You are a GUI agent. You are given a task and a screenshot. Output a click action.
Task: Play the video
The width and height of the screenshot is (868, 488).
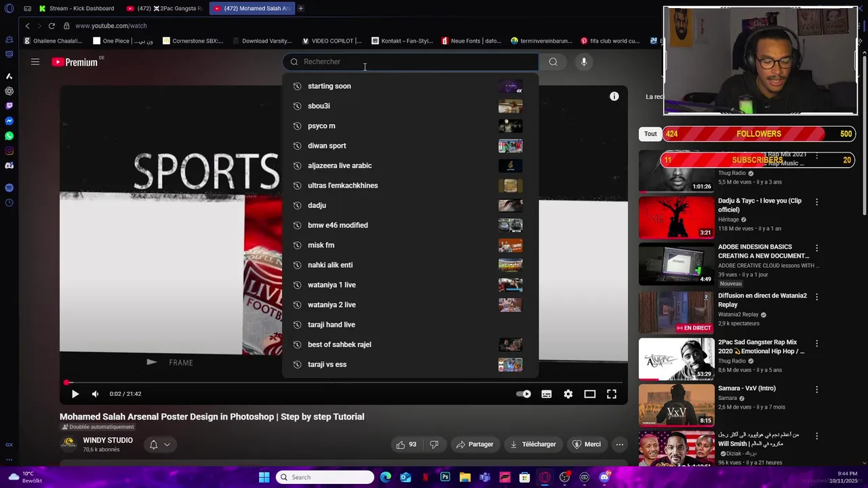(75, 394)
